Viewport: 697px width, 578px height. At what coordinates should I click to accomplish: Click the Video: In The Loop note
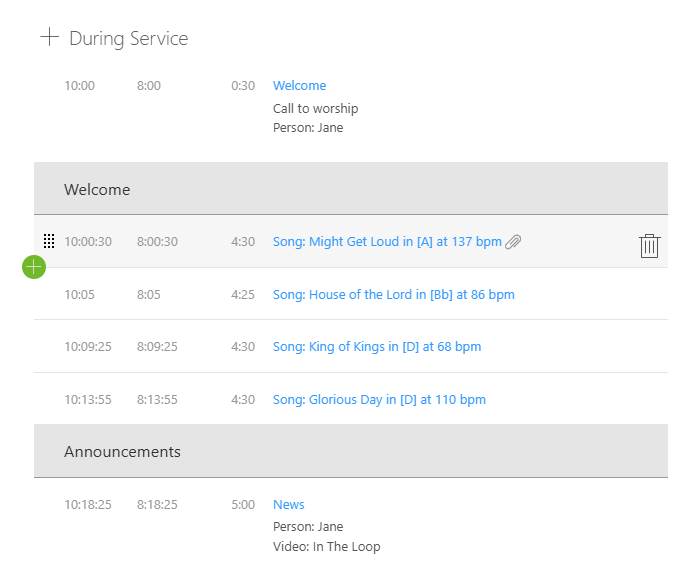(327, 546)
